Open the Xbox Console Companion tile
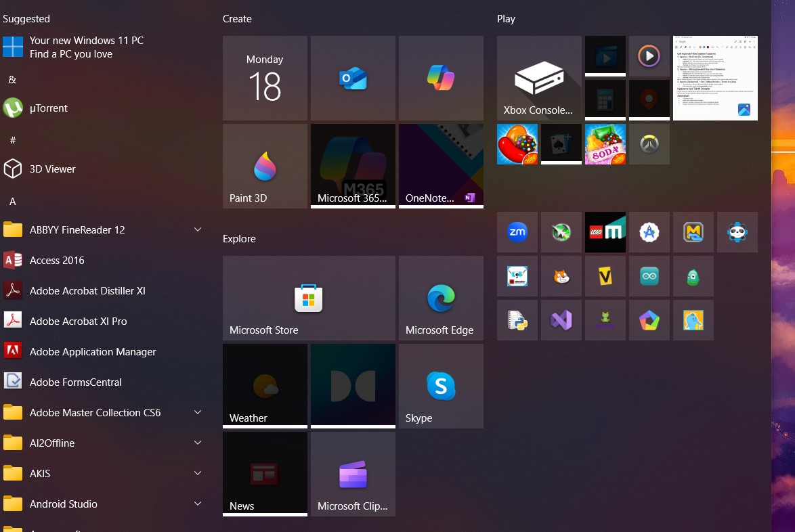Screen dimensions: 795x532 [539, 78]
